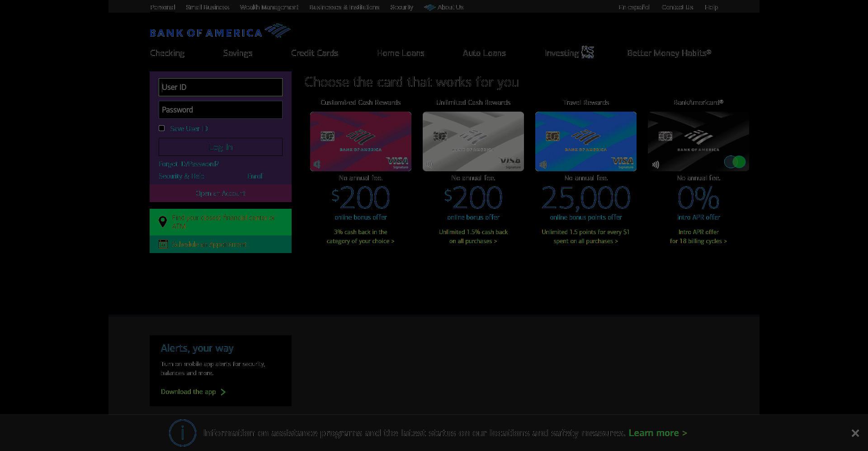Click the Merrill bull icon beside Investing
This screenshot has width=868, height=451.
pyautogui.click(x=587, y=52)
